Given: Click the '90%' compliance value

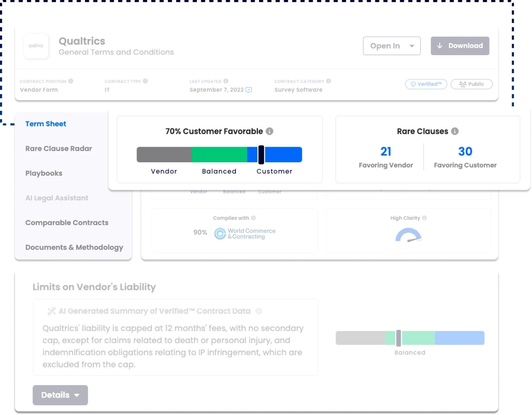Looking at the screenshot, I should (x=200, y=232).
